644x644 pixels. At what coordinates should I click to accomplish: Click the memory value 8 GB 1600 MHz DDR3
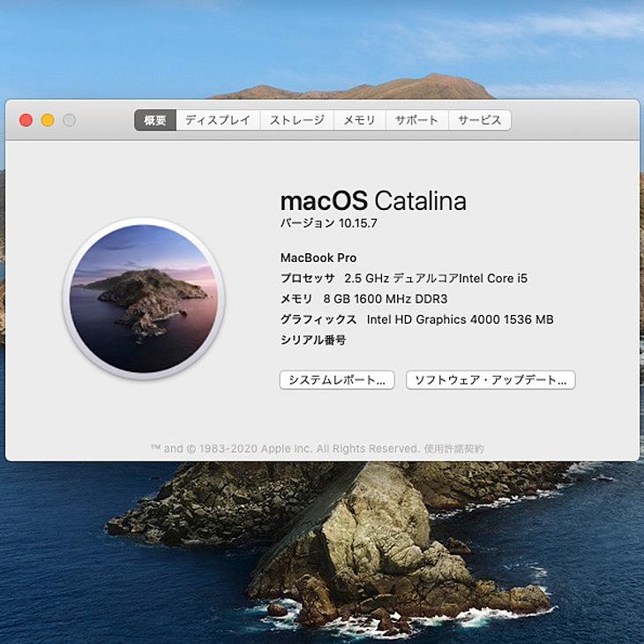(386, 299)
